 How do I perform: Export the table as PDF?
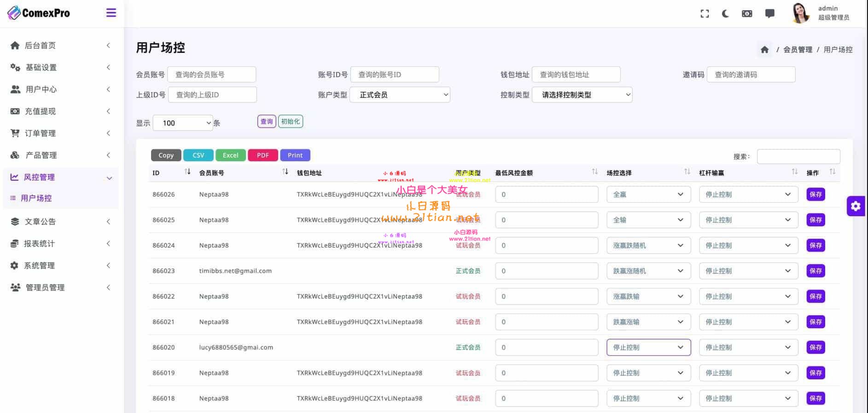pyautogui.click(x=263, y=155)
